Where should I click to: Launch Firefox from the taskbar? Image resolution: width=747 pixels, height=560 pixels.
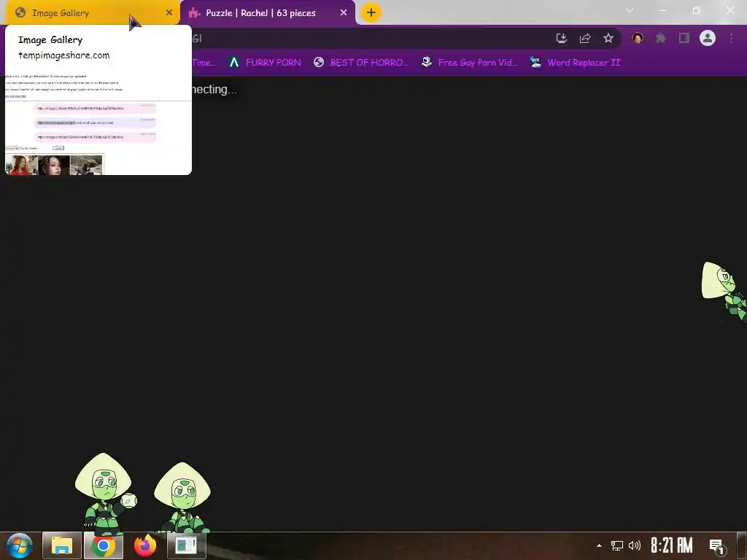(x=145, y=545)
